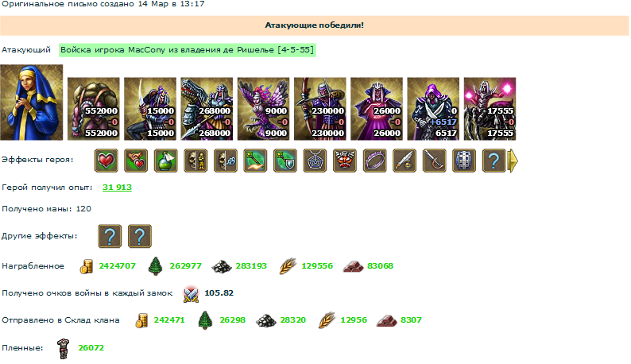Select the green potion flask effect icon

166,161
